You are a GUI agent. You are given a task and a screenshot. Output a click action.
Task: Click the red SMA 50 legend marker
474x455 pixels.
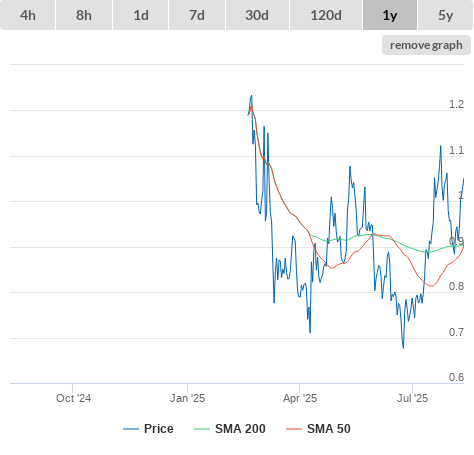point(294,429)
